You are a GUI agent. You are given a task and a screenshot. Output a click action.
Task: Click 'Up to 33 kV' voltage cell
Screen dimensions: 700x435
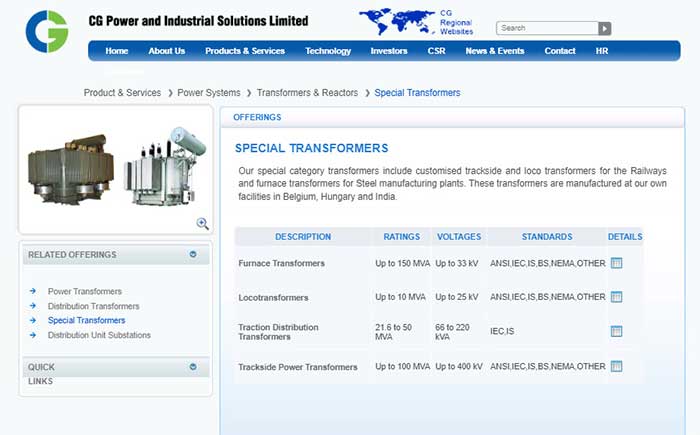[x=456, y=263]
